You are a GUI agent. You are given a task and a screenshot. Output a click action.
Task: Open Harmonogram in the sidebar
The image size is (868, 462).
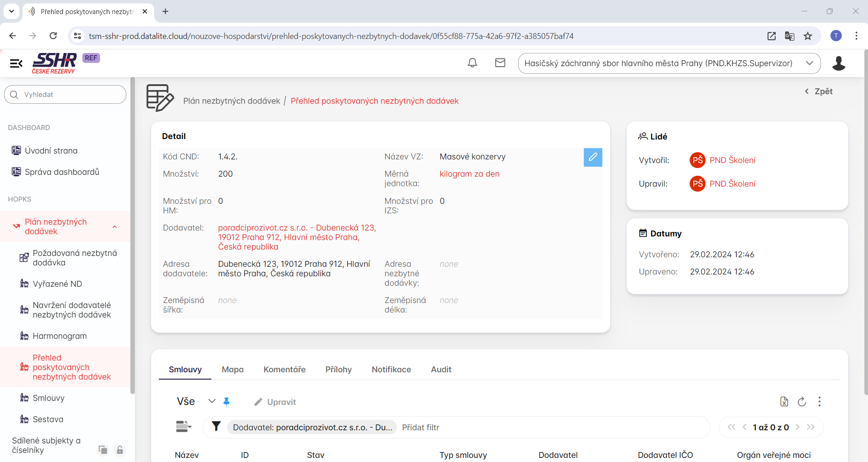(59, 336)
